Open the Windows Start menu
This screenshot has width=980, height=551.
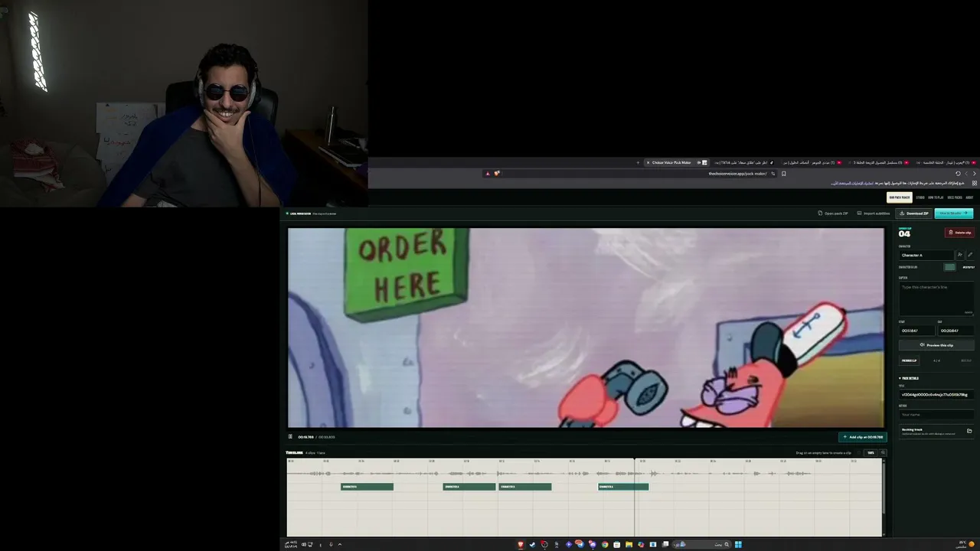[738, 545]
